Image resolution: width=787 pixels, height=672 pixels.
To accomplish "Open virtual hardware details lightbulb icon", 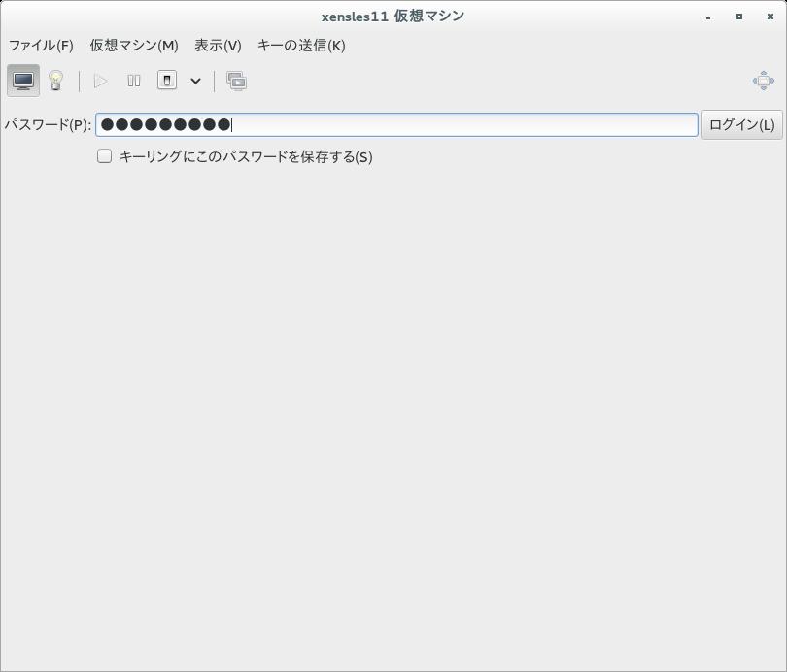I will click(x=55, y=81).
